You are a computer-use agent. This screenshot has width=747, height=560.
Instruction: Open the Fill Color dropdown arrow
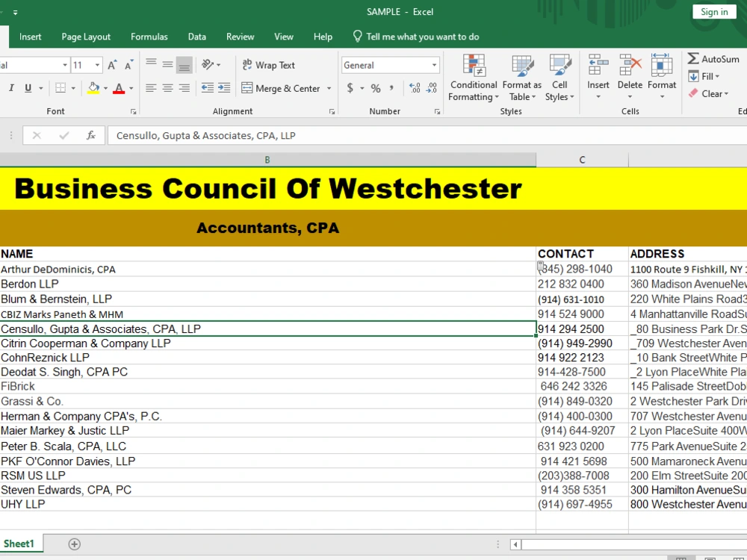point(106,88)
